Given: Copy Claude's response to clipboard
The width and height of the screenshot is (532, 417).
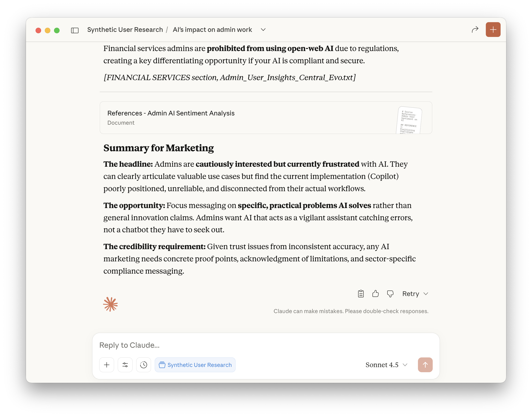Looking at the screenshot, I should [361, 294].
